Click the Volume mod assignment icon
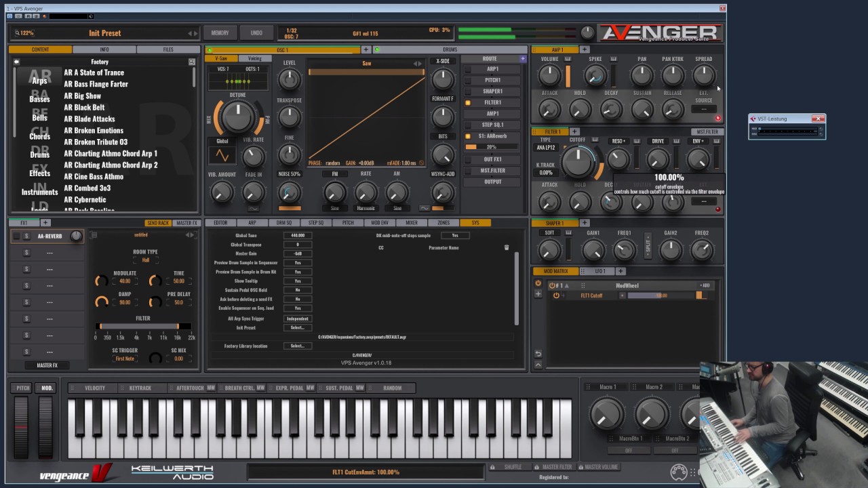This screenshot has width=868, height=488. (x=568, y=59)
